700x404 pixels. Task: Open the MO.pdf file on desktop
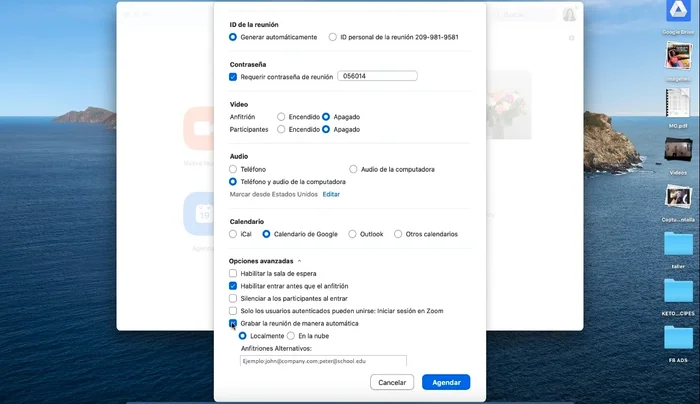(679, 106)
